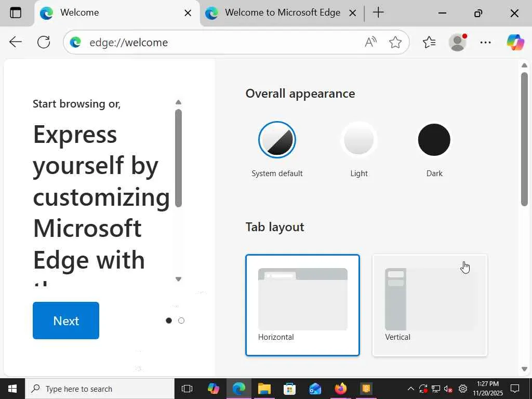
Task: Open Settings and more ellipsis menu
Action: 486,43
